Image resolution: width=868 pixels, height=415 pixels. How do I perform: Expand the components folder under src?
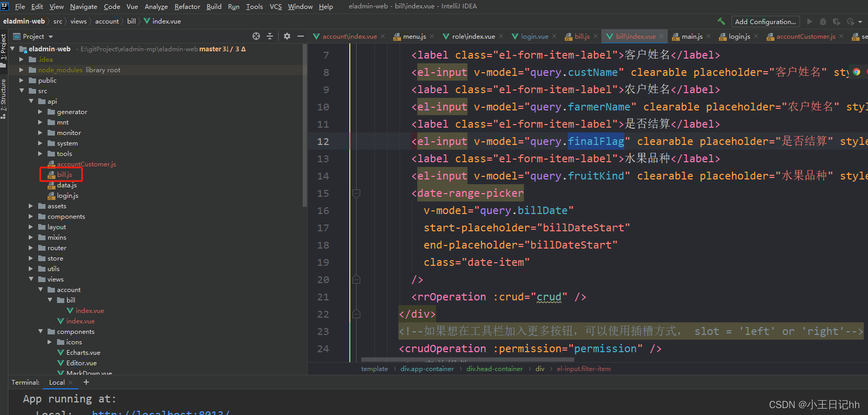(31, 216)
